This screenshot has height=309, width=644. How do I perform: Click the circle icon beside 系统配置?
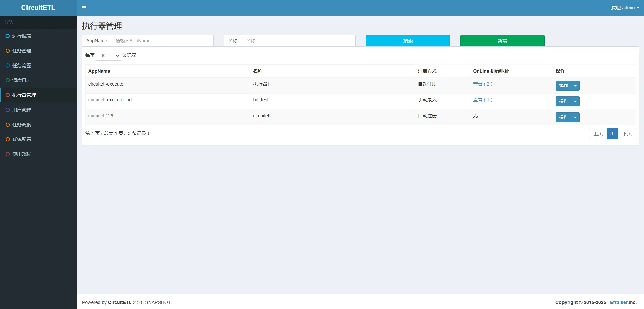point(8,139)
